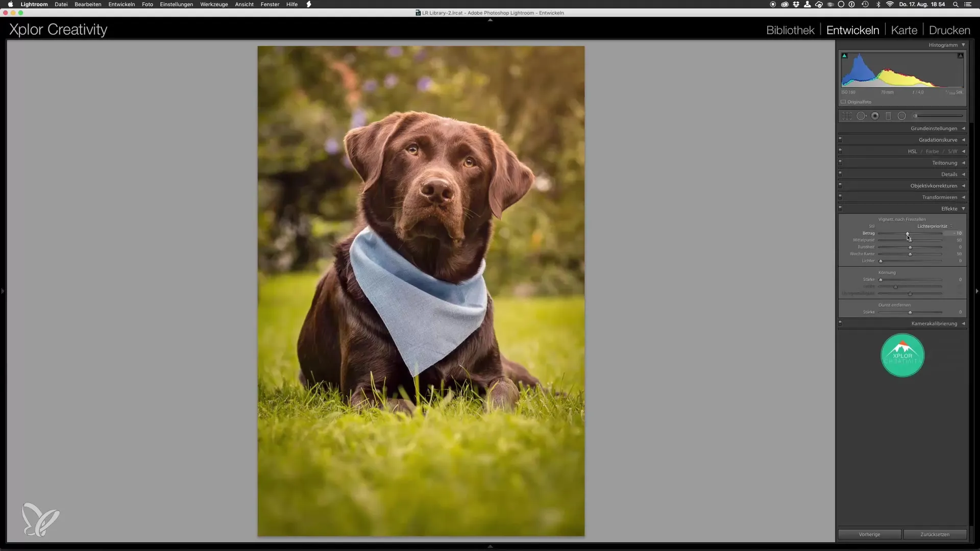This screenshot has height=551, width=980.
Task: Toggle the Effekte panel on/off switch
Action: [x=840, y=208]
